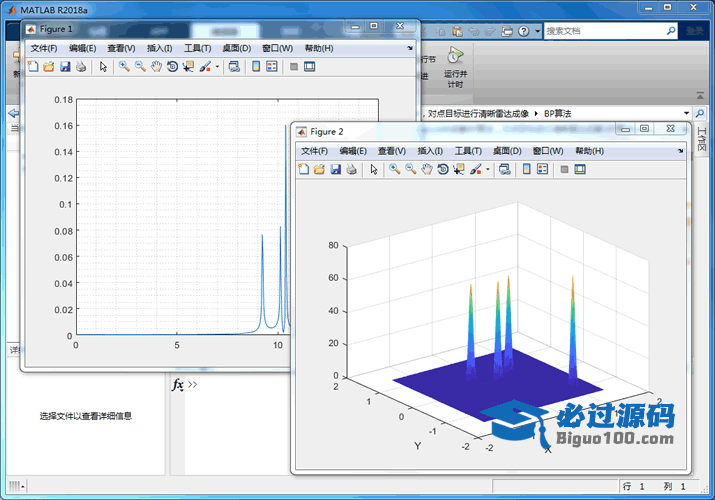Click Link Plot icon in Figure 1
715x500 pixels.
click(234, 67)
